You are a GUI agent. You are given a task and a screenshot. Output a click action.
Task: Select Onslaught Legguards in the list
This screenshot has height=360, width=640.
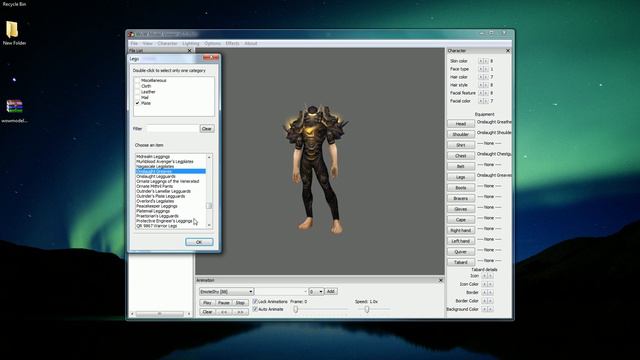(156, 176)
